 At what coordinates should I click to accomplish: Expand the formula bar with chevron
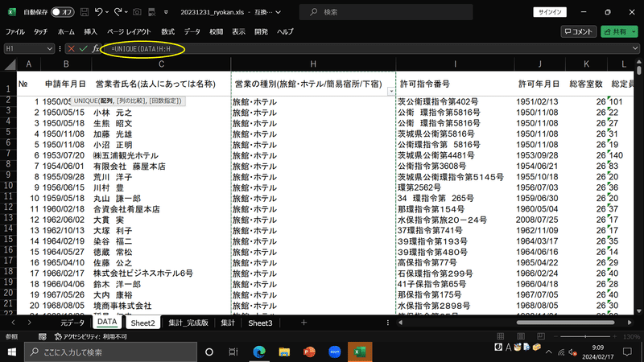point(635,48)
